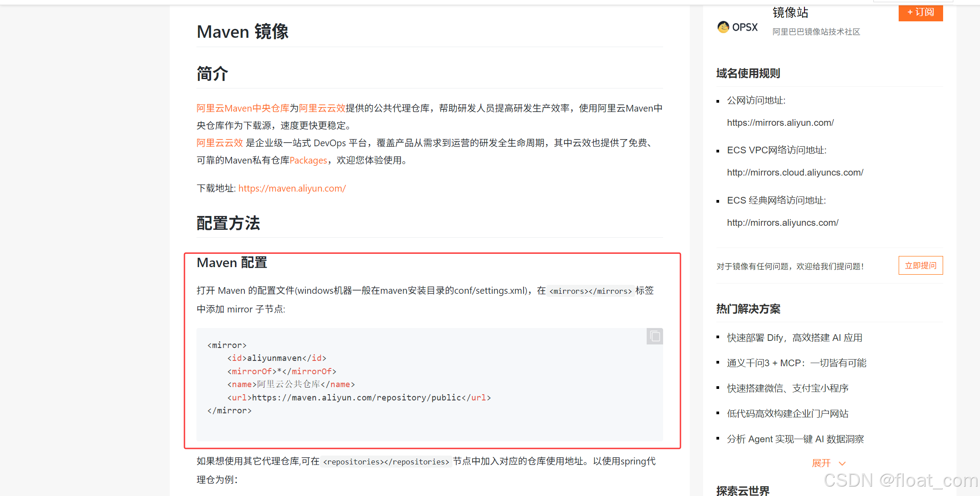The image size is (980, 496).
Task: Open the 阿里云Maven中央仓库 link
Action: pyautogui.click(x=243, y=108)
